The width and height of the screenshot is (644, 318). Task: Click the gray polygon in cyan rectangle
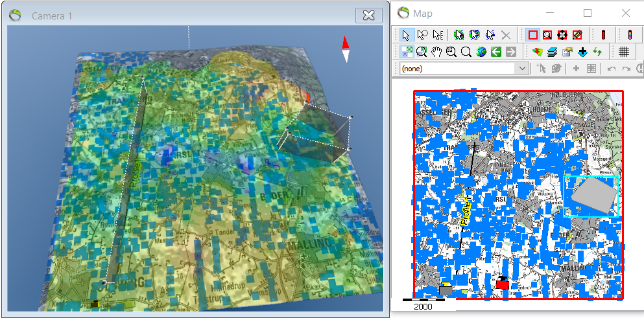[595, 196]
